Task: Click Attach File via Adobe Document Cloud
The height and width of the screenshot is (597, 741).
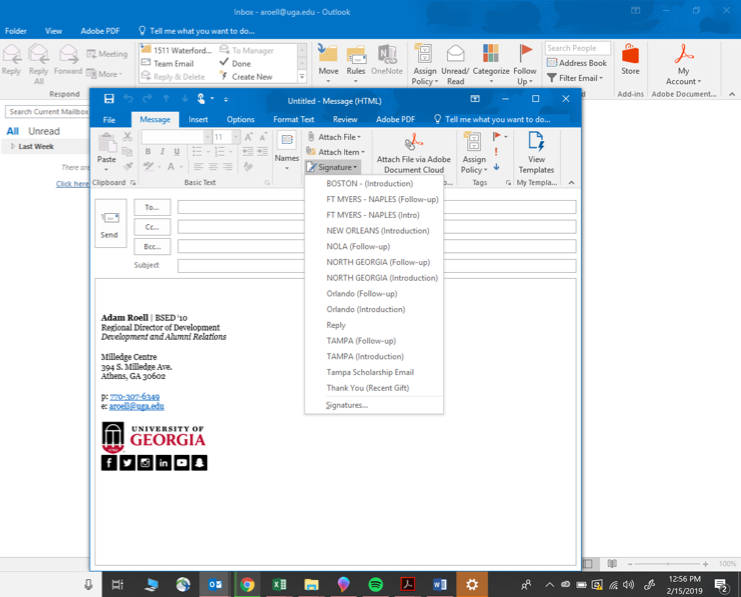Action: click(x=414, y=153)
